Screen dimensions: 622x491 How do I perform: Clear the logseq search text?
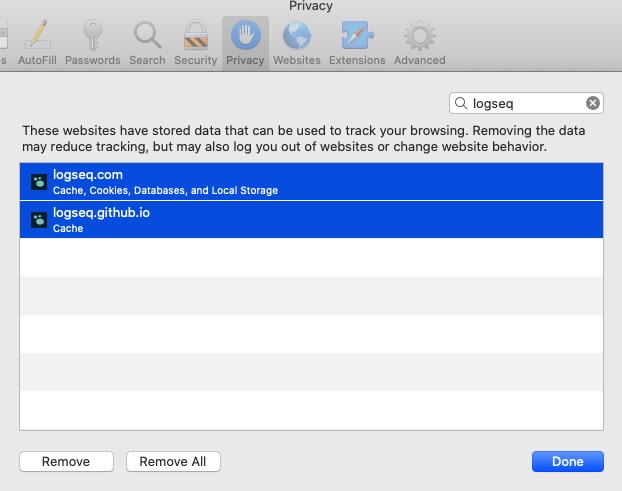coord(593,103)
